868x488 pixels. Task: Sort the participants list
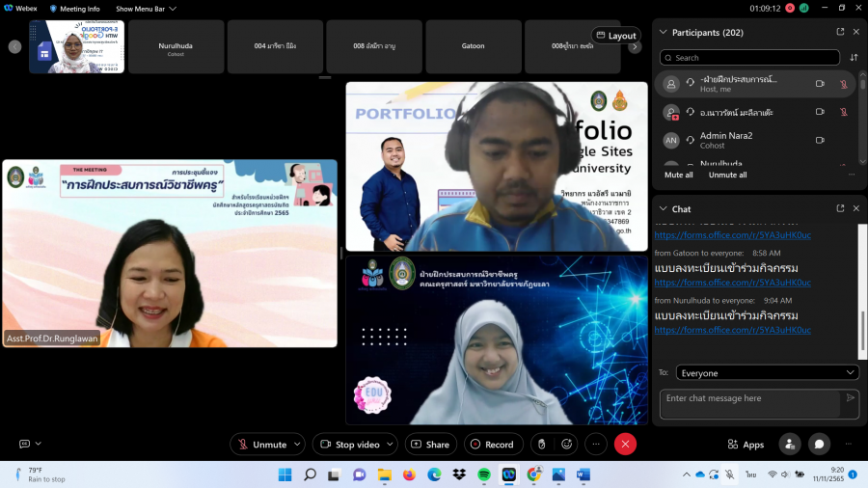pyautogui.click(x=853, y=58)
